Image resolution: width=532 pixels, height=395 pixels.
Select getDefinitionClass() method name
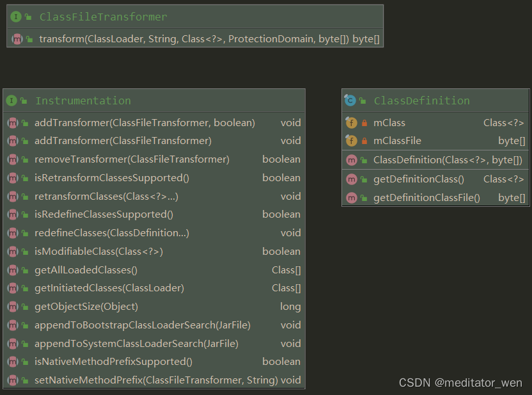(x=419, y=179)
